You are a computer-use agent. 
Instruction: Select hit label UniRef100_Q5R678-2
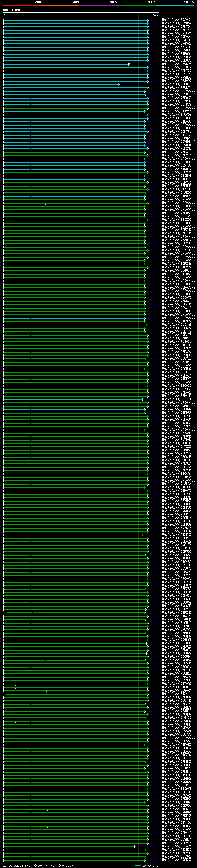pos(179,287)
